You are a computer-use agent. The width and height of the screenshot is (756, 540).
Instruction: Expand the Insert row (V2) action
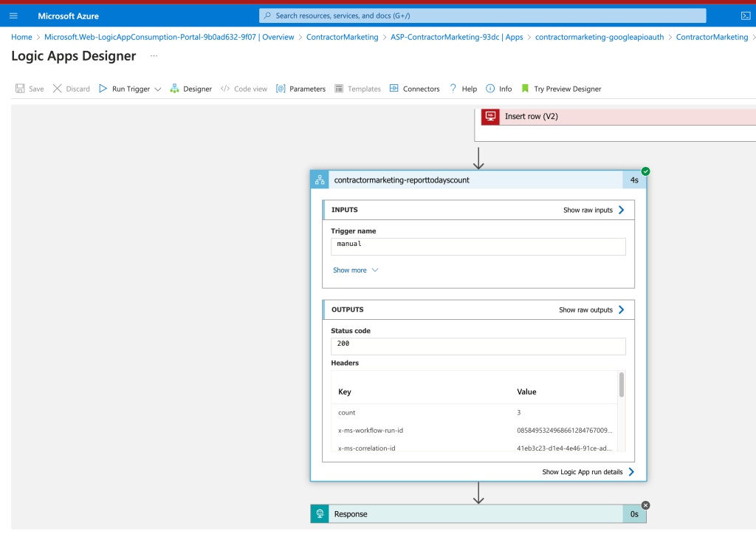[619, 116]
